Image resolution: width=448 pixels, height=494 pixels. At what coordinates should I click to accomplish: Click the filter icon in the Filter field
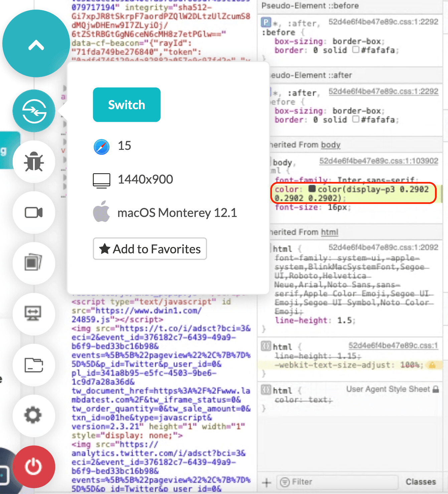point(285,482)
